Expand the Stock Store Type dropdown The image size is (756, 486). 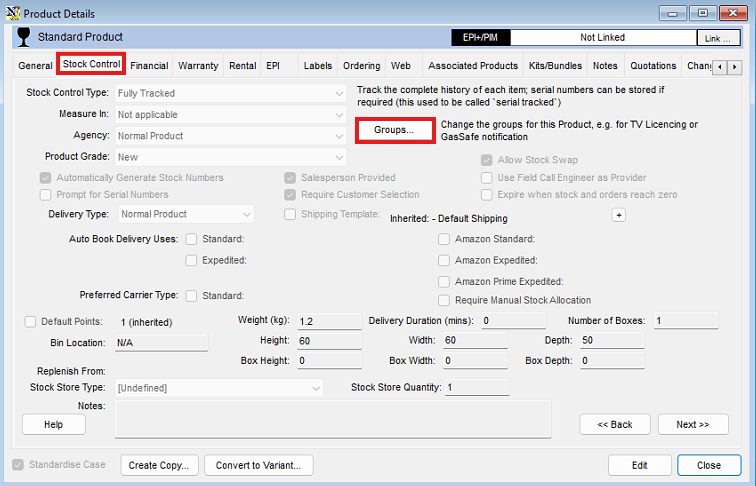pyautogui.click(x=316, y=388)
